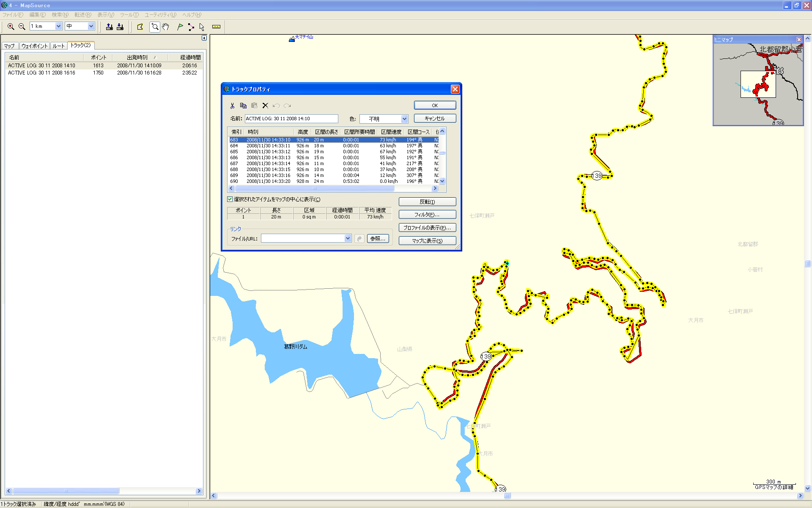Image resolution: width=812 pixels, height=508 pixels.
Task: Toggle center selected items on map checkbox
Action: click(x=230, y=199)
